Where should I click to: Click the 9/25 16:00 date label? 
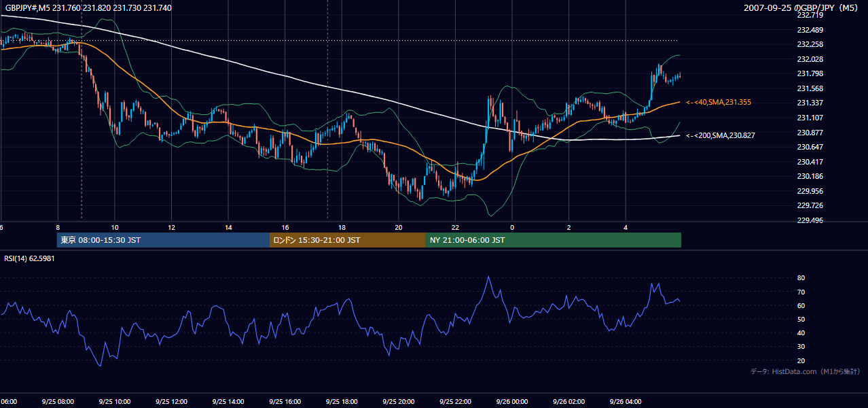click(285, 402)
